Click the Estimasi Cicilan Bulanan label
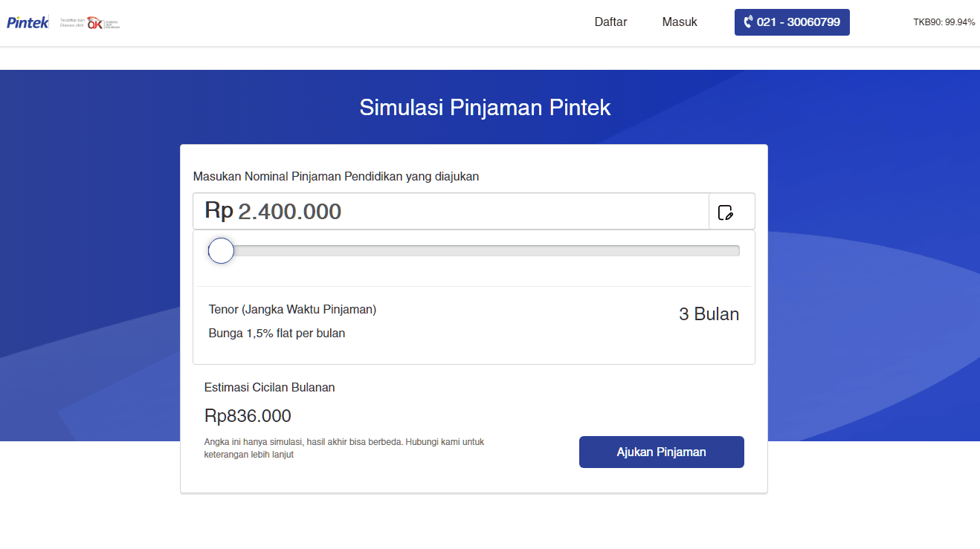980x549 pixels. tap(269, 388)
